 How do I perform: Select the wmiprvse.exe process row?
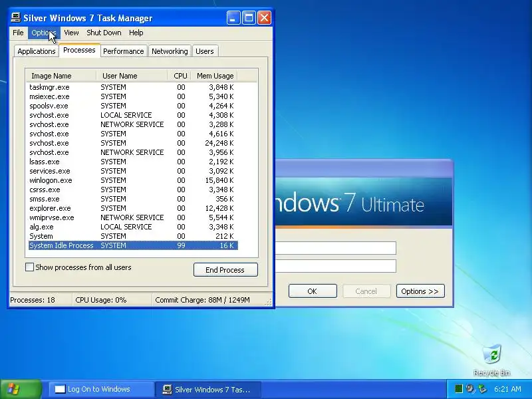(x=133, y=217)
